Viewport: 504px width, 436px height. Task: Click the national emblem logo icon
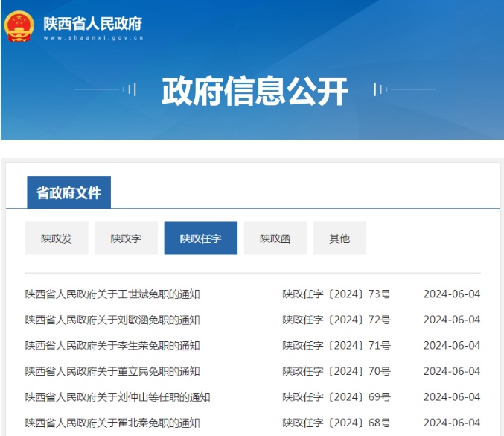[19, 25]
